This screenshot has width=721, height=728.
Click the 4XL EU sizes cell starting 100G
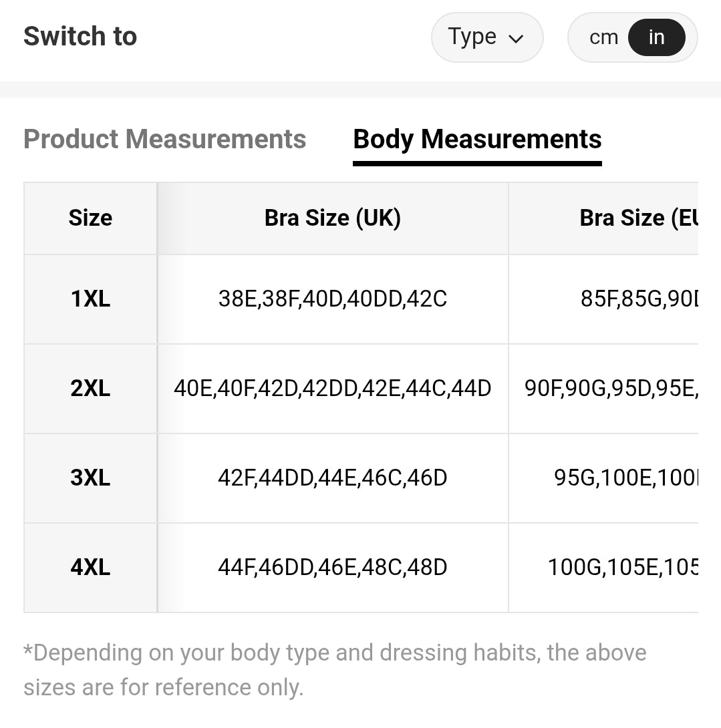(622, 567)
